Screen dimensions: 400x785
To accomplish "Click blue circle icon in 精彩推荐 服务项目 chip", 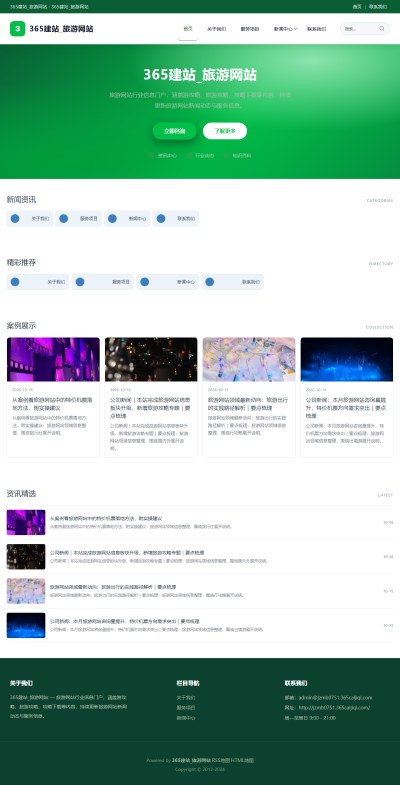I will coord(80,282).
